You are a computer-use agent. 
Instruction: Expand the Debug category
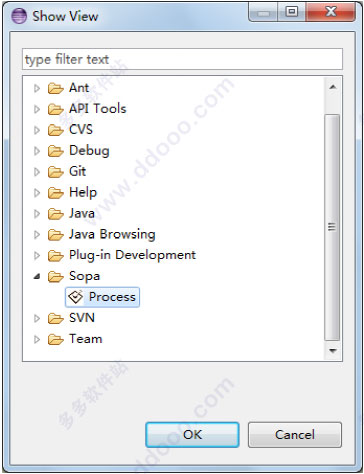(37, 151)
